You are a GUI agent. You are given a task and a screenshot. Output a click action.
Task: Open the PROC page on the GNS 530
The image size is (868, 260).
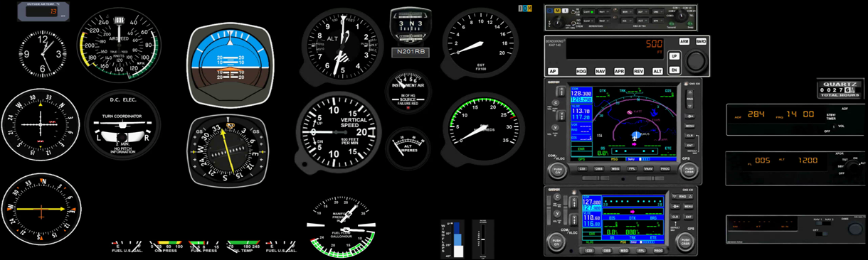[665, 168]
